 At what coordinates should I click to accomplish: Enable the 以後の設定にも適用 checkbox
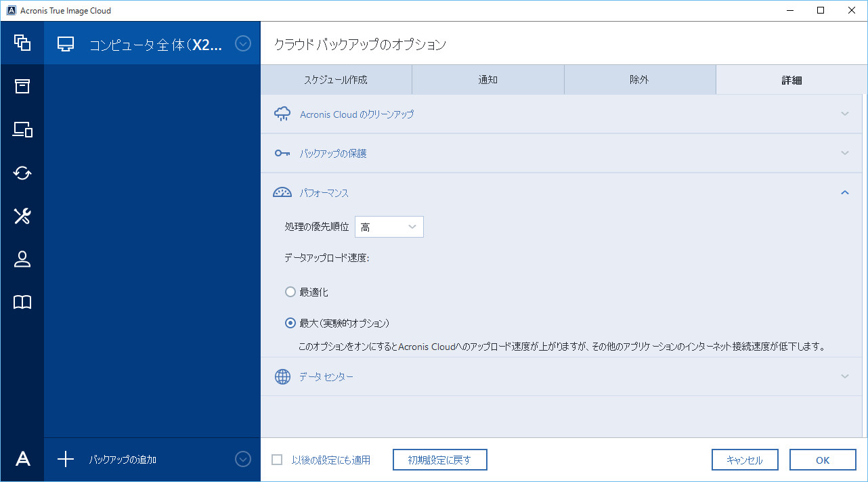(276, 459)
